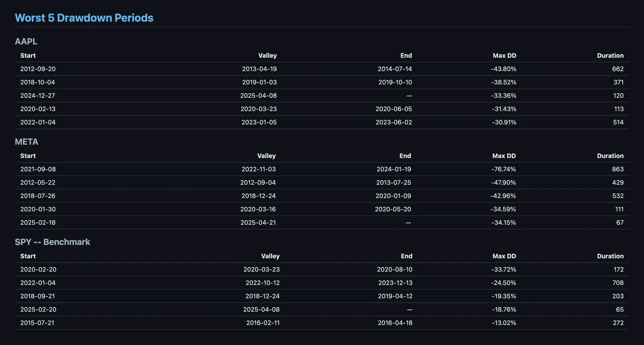The image size is (644, 345).
Task: Select META start date 2021-09-08
Action: (38, 169)
